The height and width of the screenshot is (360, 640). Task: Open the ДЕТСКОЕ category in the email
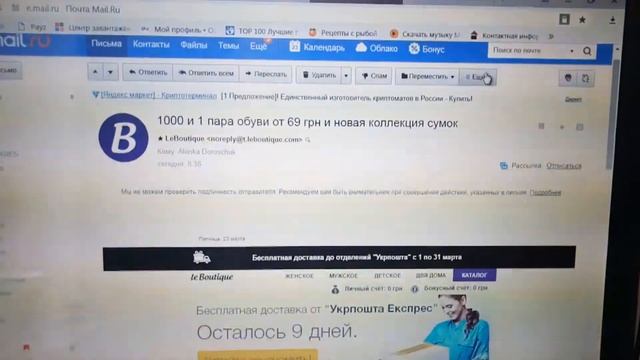(x=387, y=276)
